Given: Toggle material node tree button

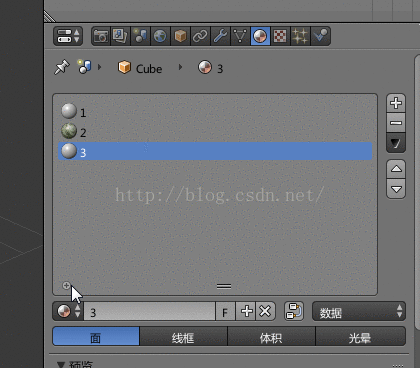Looking at the screenshot, I should pyautogui.click(x=294, y=311).
